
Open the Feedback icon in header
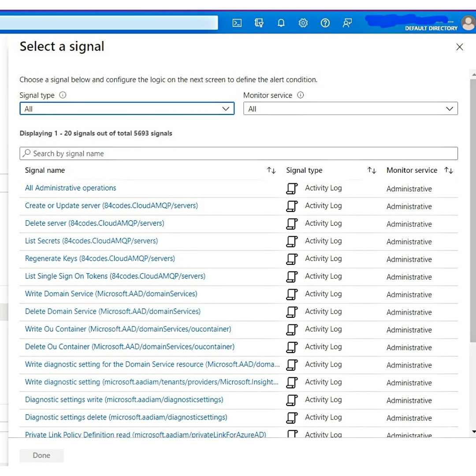click(347, 23)
